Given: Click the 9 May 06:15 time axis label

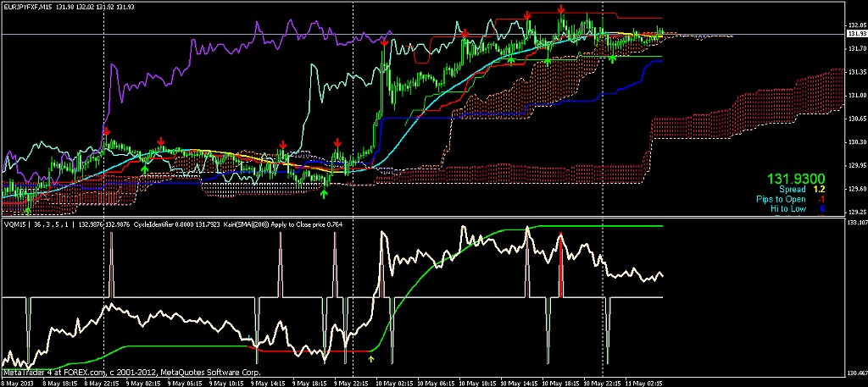Looking at the screenshot, I should pos(183,383).
